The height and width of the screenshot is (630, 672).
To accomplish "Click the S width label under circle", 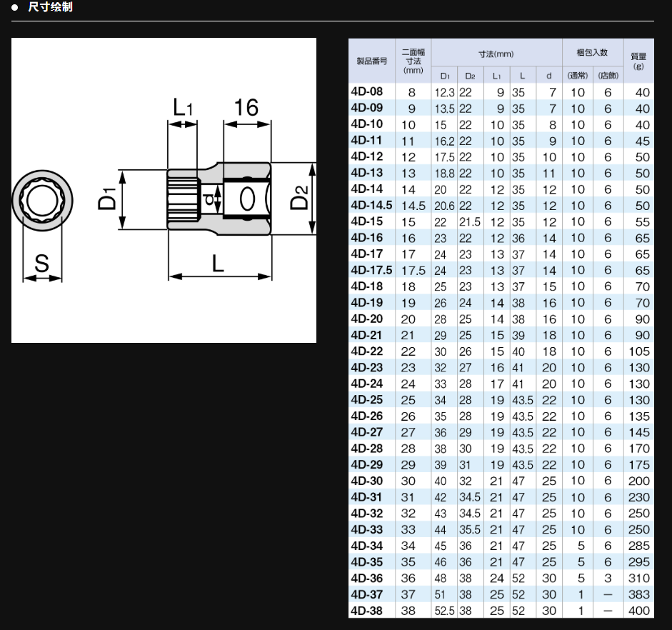I will [42, 264].
